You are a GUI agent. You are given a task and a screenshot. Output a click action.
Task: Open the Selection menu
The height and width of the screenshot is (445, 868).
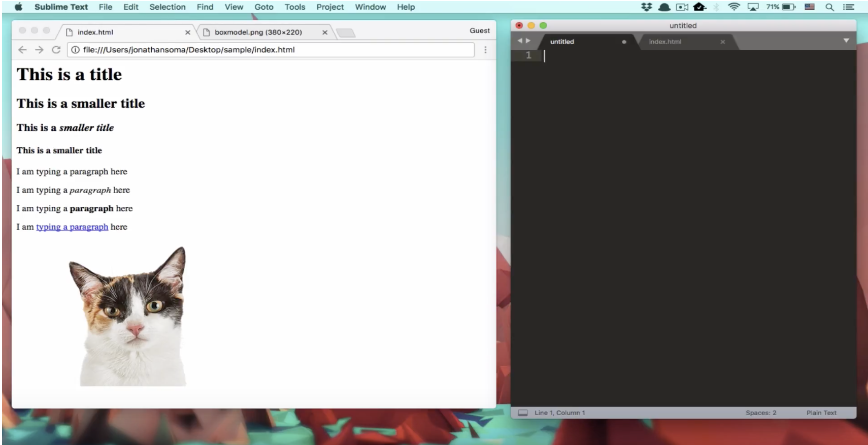click(x=167, y=7)
